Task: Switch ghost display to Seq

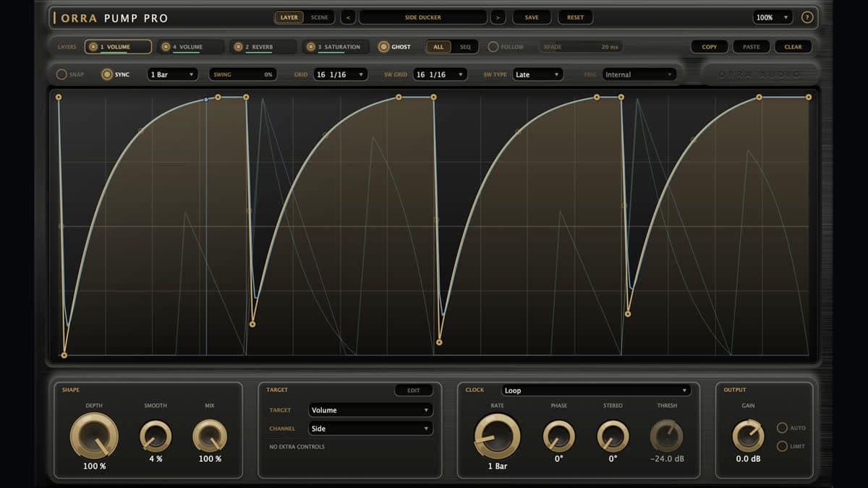Action: [465, 47]
